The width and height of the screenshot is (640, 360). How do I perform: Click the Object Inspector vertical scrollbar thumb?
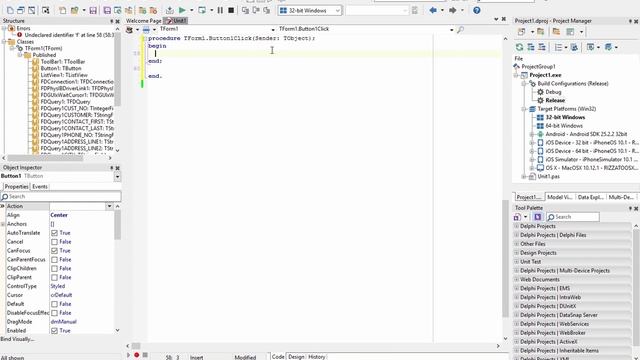coord(118,224)
